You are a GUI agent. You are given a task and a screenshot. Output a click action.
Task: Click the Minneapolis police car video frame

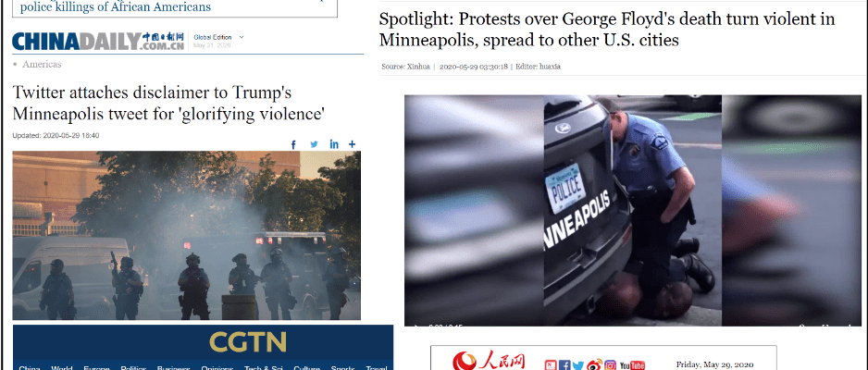[x=633, y=210]
